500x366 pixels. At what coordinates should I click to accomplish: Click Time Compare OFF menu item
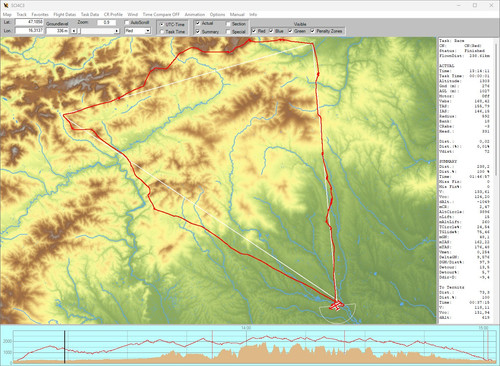click(x=161, y=15)
